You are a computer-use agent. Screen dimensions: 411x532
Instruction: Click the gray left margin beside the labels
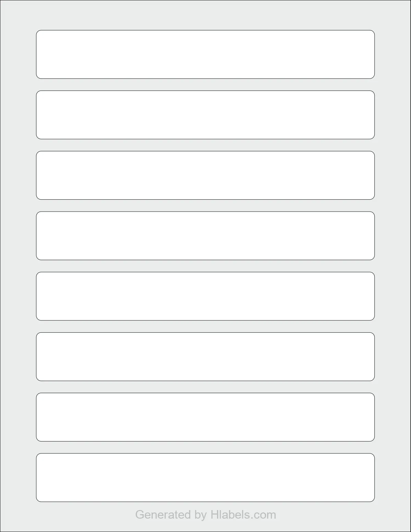[x=18, y=266]
